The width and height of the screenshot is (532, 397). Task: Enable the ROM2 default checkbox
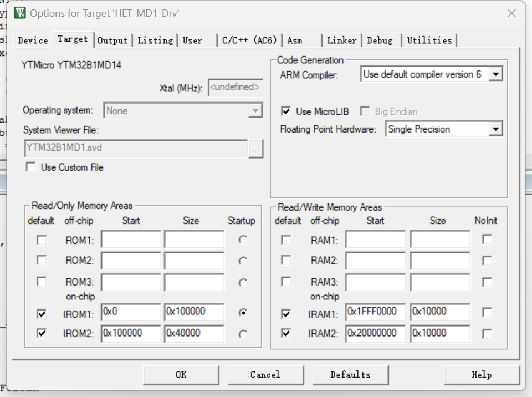(x=42, y=261)
